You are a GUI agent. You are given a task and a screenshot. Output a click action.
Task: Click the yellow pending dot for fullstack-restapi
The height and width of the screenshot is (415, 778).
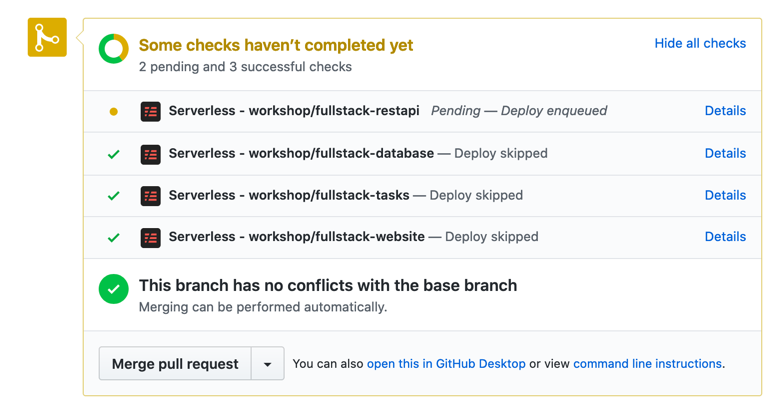coord(114,112)
